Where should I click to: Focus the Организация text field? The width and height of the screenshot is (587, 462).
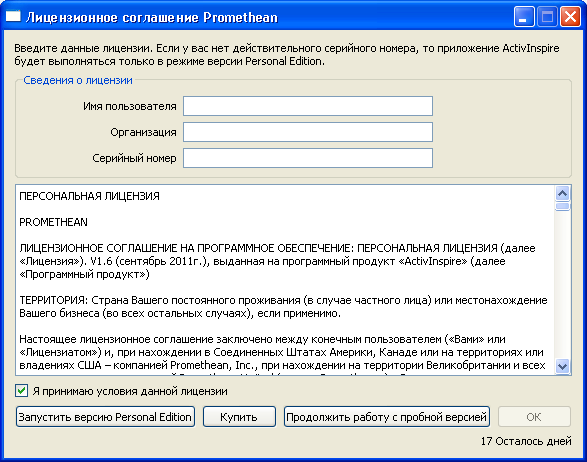[x=308, y=132]
